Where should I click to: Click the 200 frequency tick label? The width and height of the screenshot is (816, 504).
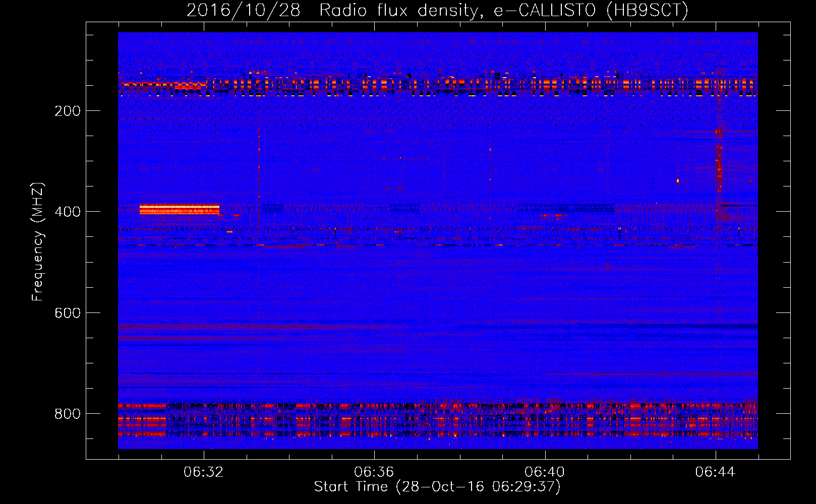click(x=68, y=111)
